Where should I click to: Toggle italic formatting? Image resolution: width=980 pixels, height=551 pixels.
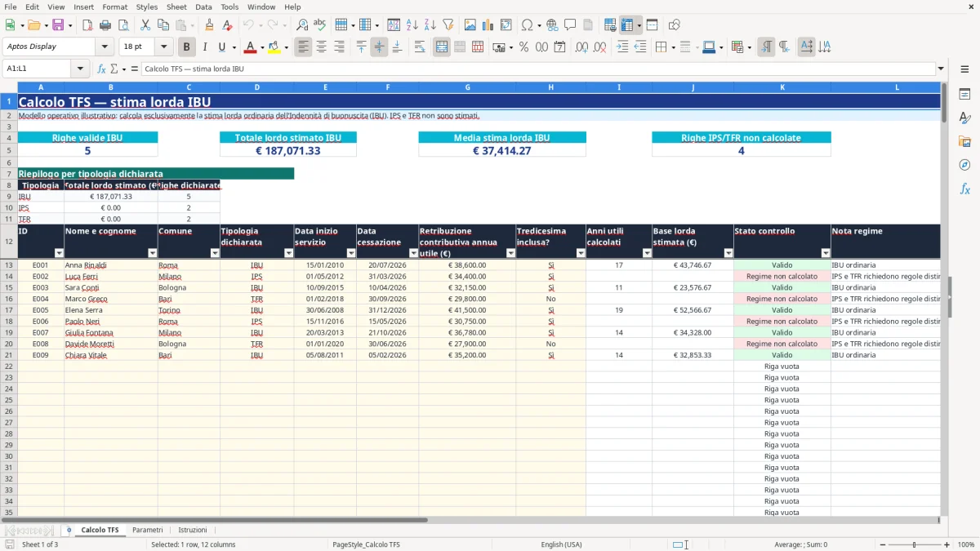point(205,47)
